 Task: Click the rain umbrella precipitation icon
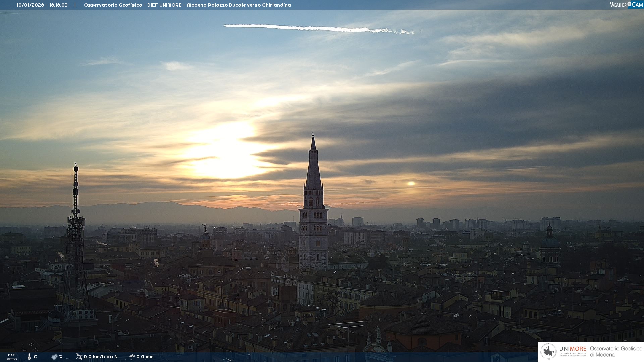pos(132,357)
